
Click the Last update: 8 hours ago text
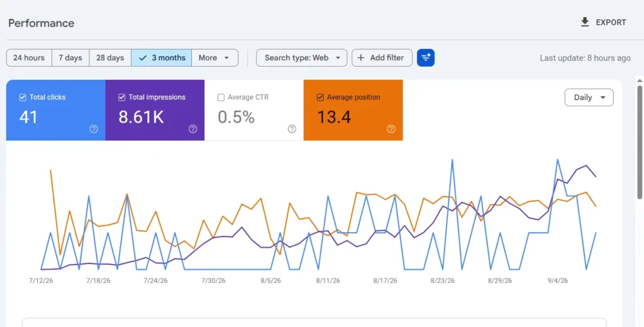(585, 58)
